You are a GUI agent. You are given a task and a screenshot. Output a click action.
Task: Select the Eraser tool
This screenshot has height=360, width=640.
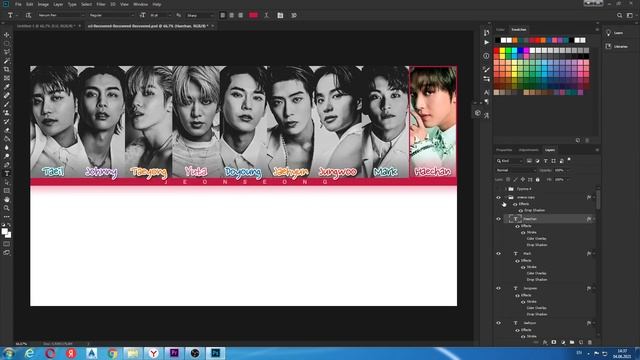[7, 130]
